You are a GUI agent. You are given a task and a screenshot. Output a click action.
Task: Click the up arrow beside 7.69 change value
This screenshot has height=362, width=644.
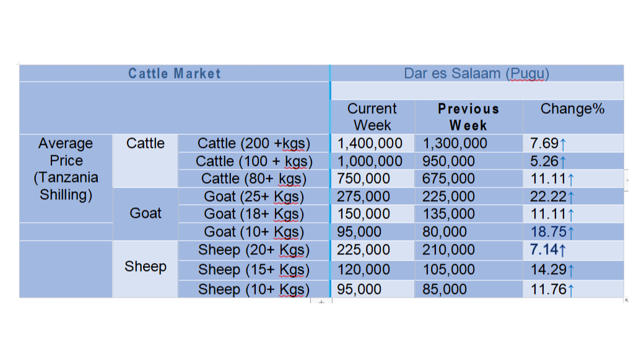(x=563, y=144)
